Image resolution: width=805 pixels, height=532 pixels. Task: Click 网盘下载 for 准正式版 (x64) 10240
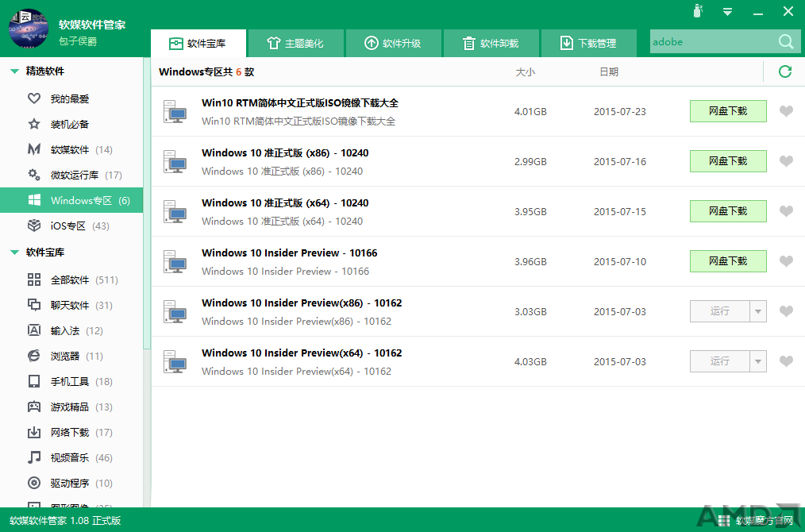pos(728,211)
